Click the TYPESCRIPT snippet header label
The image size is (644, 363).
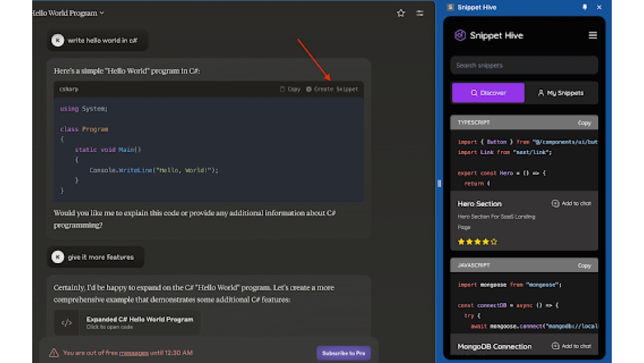point(473,123)
